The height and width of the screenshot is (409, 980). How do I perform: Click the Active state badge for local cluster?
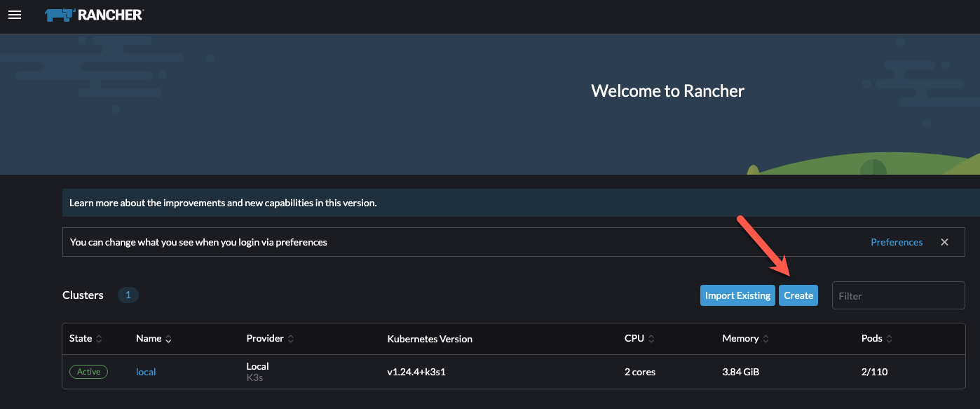click(x=88, y=372)
